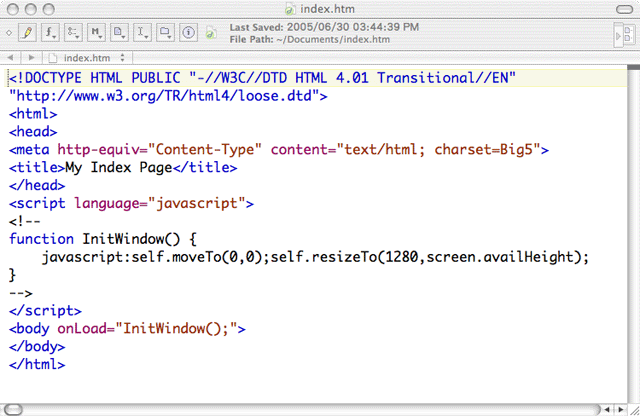Click the title text My Index Page
This screenshot has width=640, height=416.
point(119,167)
